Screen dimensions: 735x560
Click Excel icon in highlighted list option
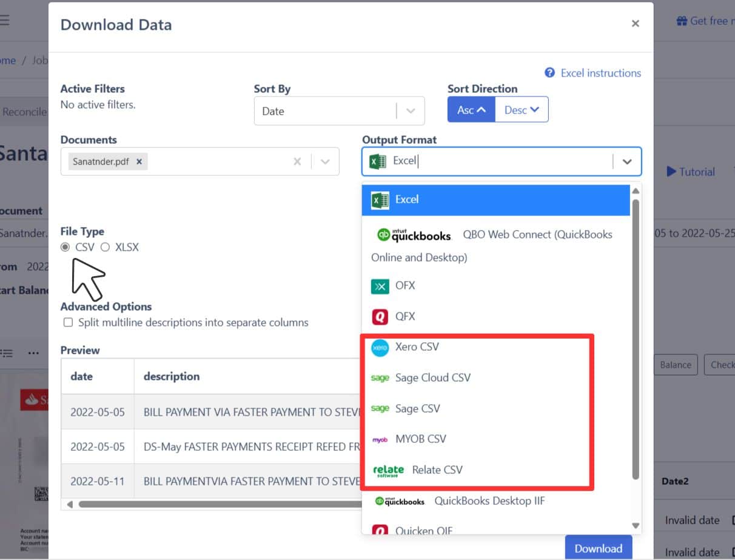380,200
